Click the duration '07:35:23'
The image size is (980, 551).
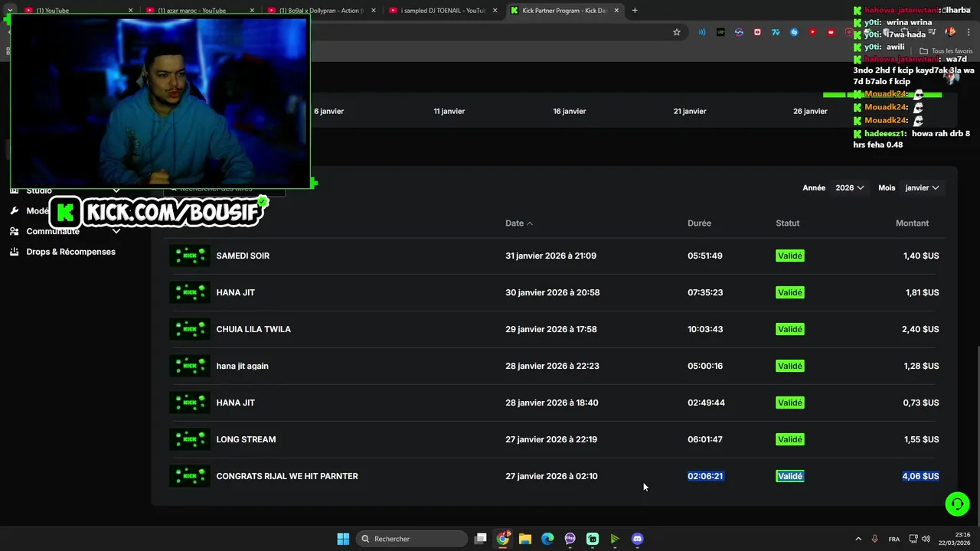pos(705,292)
